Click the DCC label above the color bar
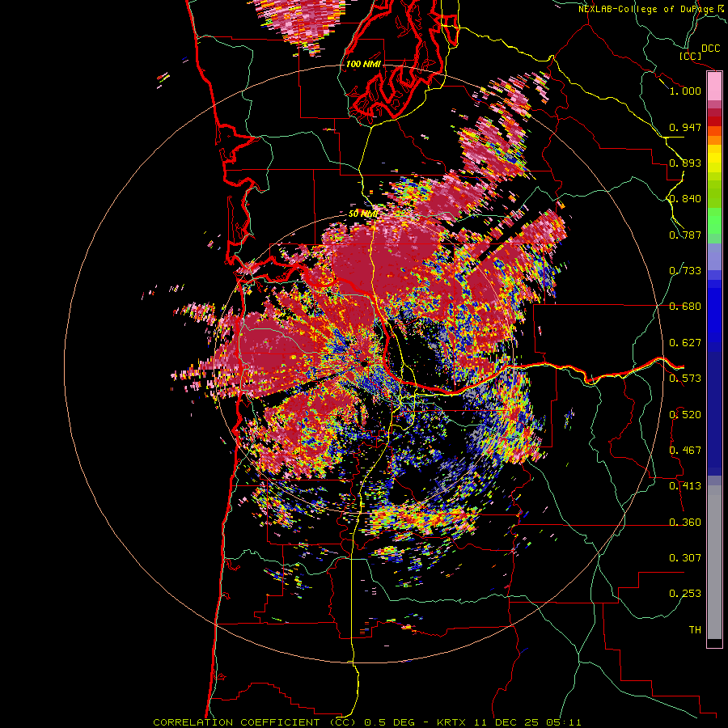This screenshot has height=728, width=728. click(x=710, y=49)
